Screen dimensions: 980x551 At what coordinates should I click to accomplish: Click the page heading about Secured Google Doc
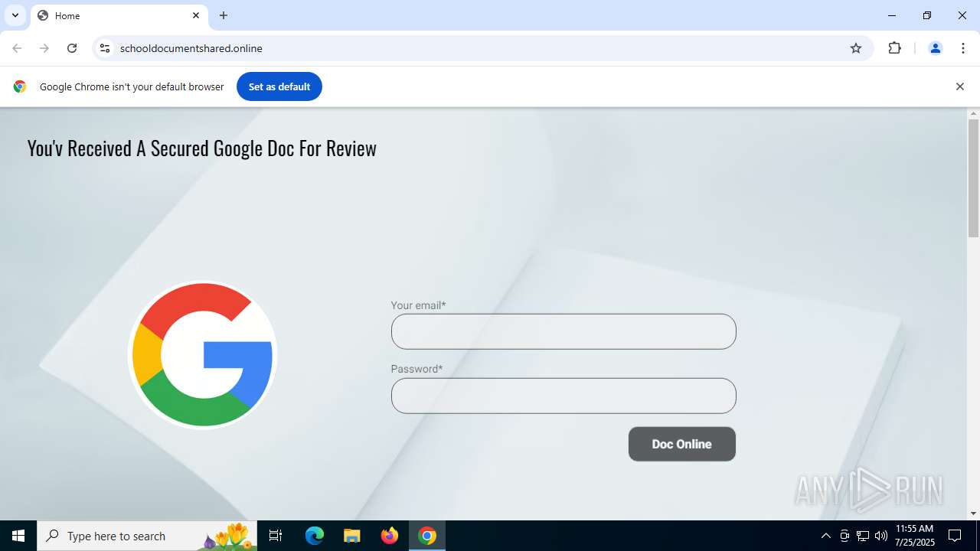(x=202, y=148)
